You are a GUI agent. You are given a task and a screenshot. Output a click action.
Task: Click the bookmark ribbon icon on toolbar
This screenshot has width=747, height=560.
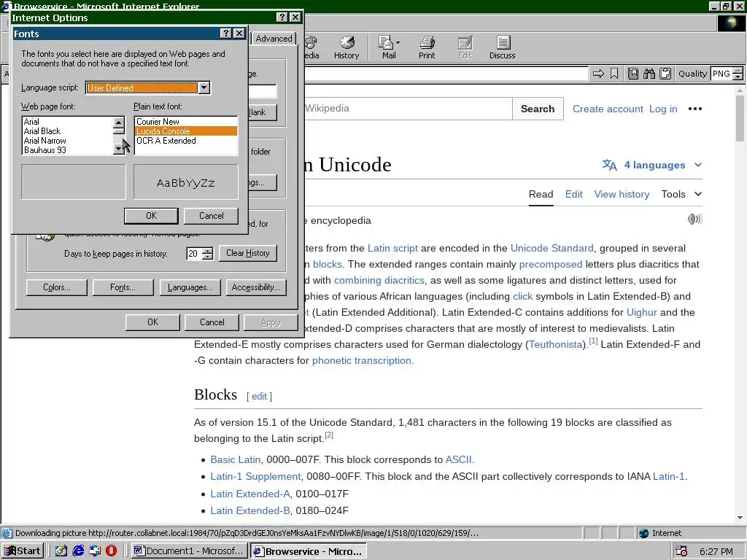(614, 74)
